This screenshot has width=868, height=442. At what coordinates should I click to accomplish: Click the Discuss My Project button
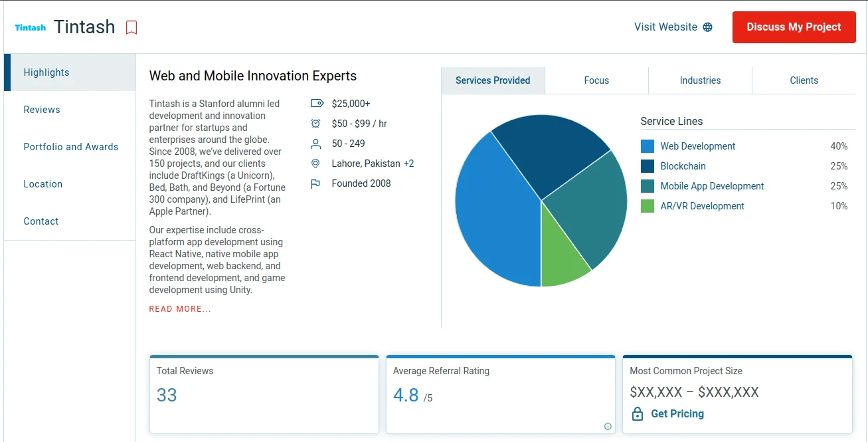(x=794, y=27)
